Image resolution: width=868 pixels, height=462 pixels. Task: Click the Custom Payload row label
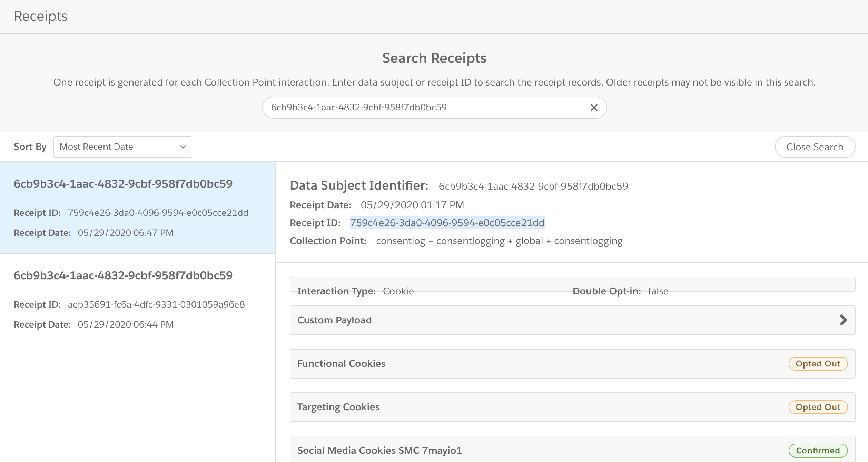tap(334, 320)
